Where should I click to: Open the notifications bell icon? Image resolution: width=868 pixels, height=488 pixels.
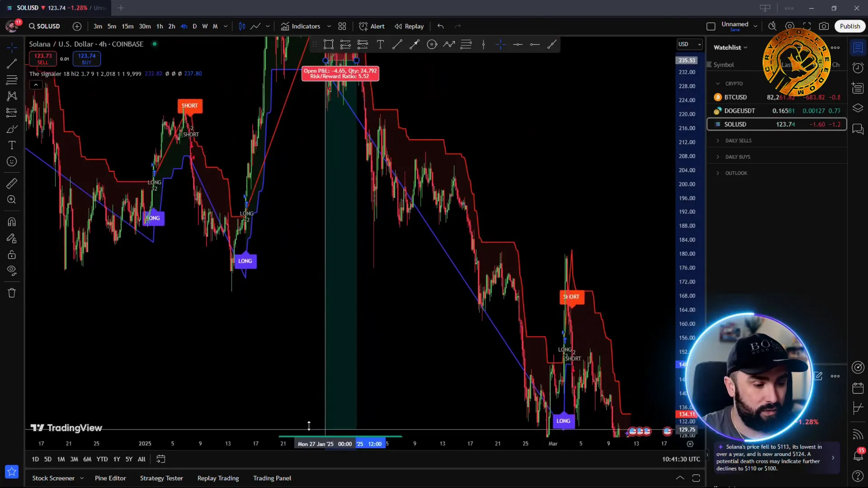(x=858, y=455)
